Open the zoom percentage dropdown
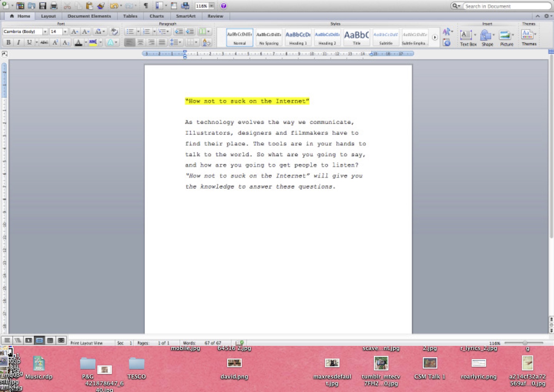The height and width of the screenshot is (392, 554). (211, 6)
